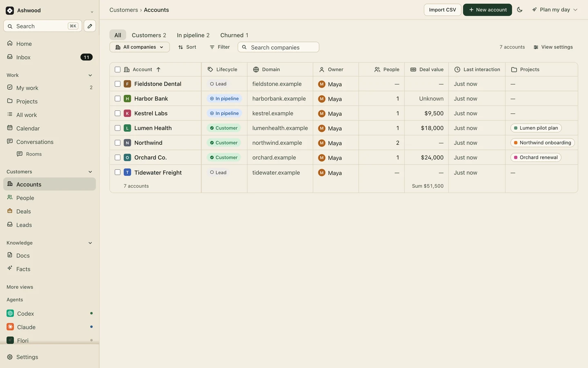588x368 pixels.
Task: Create a New account
Action: (x=488, y=10)
